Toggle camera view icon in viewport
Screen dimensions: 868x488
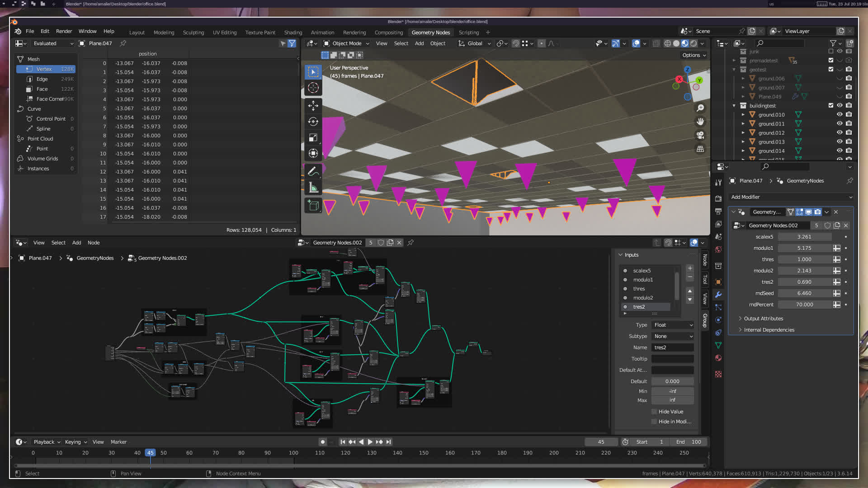(x=700, y=135)
